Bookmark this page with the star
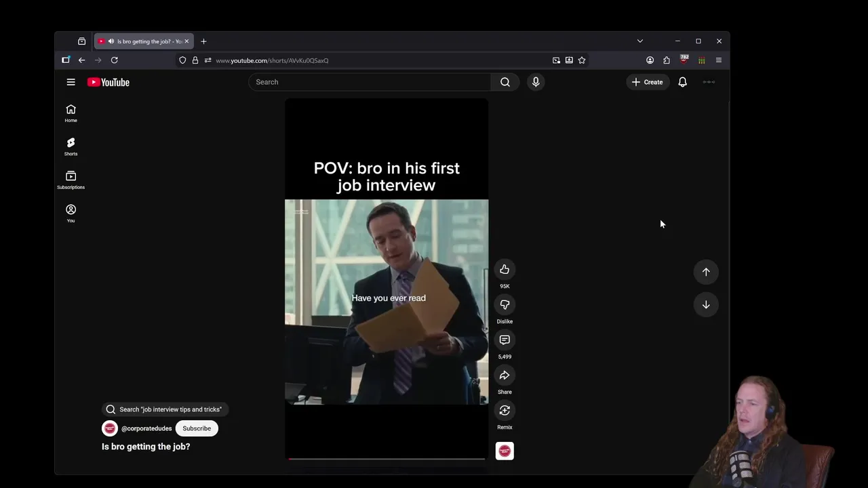The image size is (868, 488). click(582, 60)
